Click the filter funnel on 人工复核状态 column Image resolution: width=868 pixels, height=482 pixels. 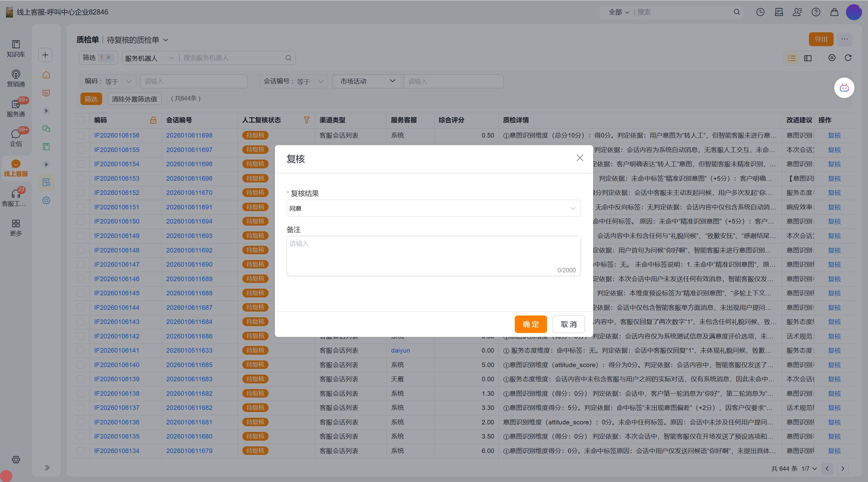[x=306, y=120]
